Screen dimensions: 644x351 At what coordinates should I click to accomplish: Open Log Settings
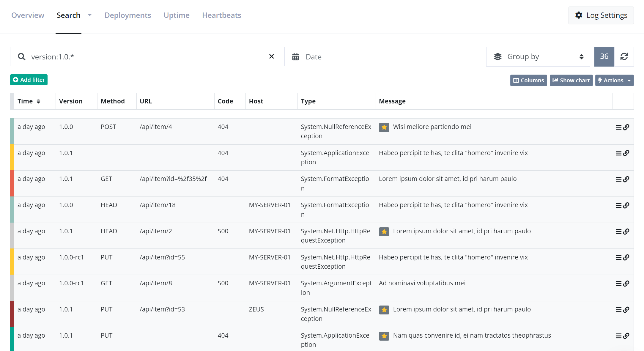click(x=601, y=15)
